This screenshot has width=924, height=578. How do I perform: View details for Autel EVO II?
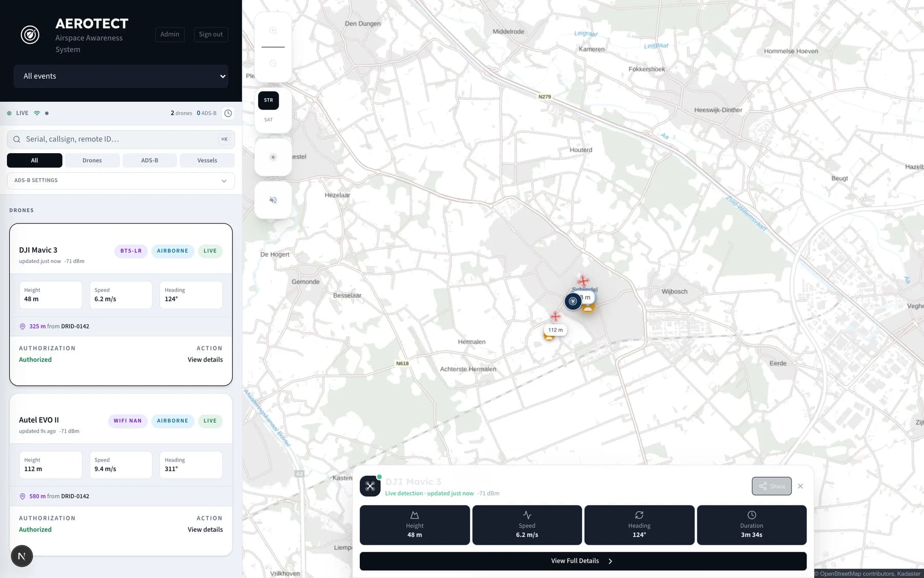click(x=205, y=530)
